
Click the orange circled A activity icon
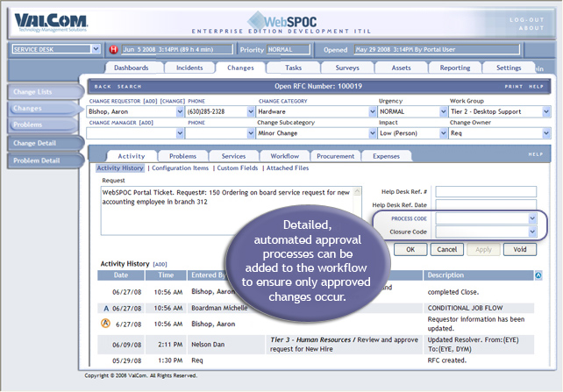coord(106,324)
